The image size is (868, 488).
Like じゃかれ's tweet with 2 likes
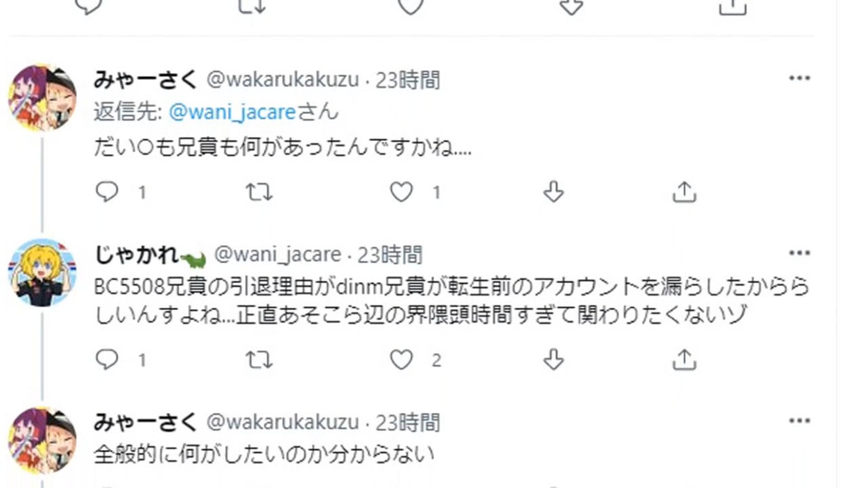point(401,360)
